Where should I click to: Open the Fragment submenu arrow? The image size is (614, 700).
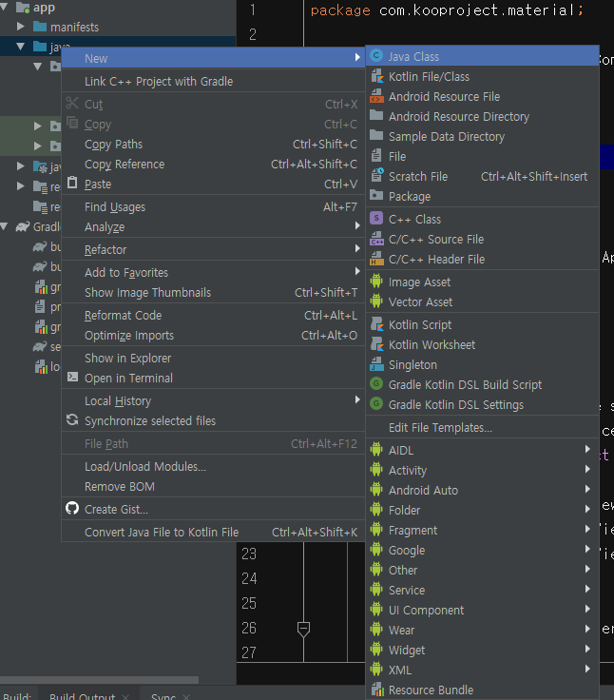point(587,530)
